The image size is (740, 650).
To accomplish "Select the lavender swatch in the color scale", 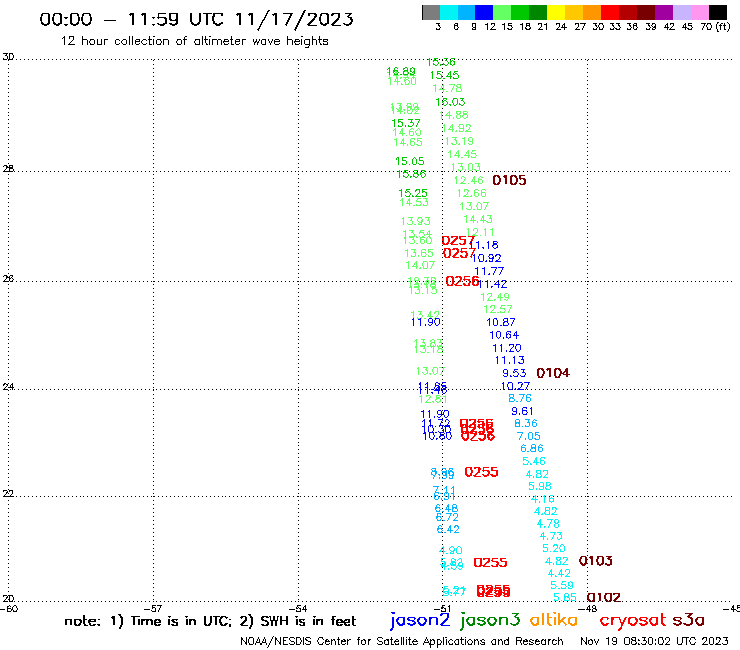I will coord(681,12).
